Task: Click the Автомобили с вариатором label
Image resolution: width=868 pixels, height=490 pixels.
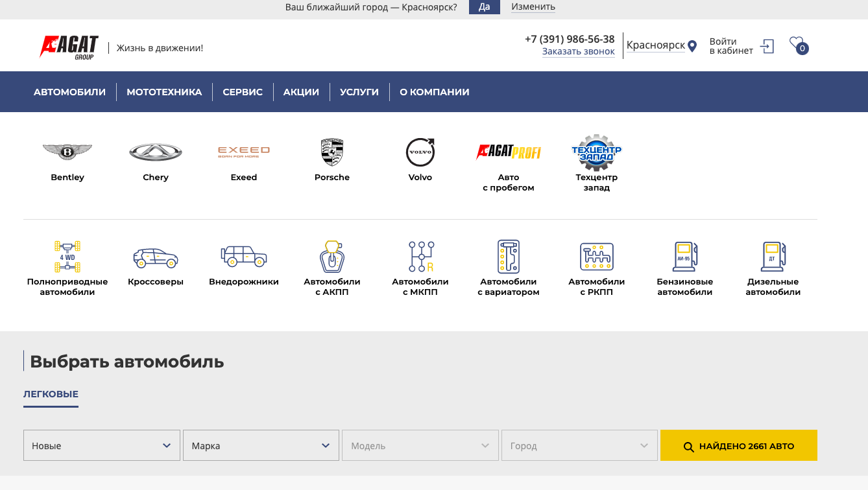Action: (x=509, y=286)
